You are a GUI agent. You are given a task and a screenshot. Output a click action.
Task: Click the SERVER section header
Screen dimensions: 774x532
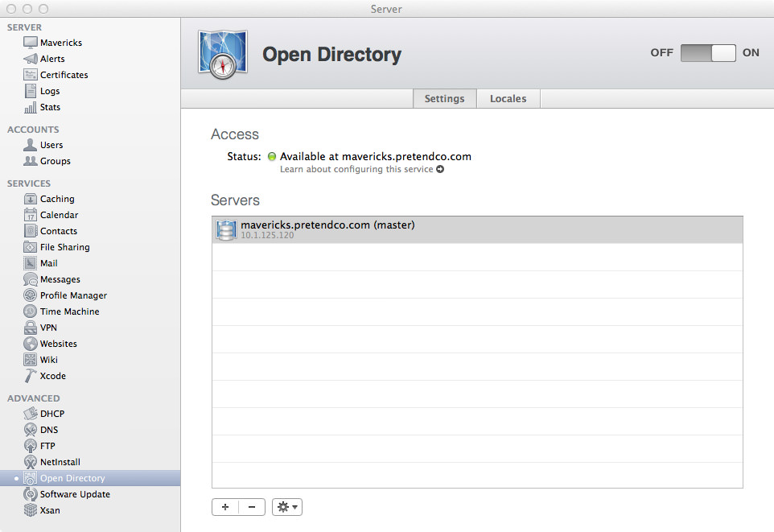coord(24,27)
